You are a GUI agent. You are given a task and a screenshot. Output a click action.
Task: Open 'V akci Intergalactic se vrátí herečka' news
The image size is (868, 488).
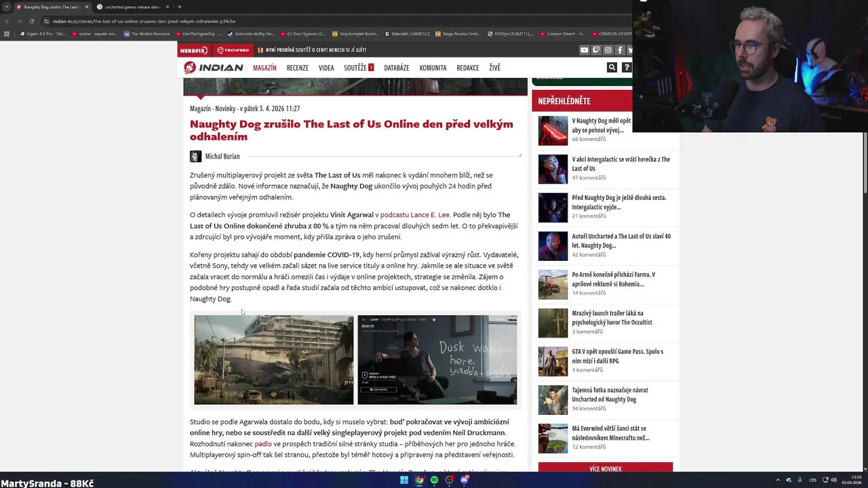(620, 164)
